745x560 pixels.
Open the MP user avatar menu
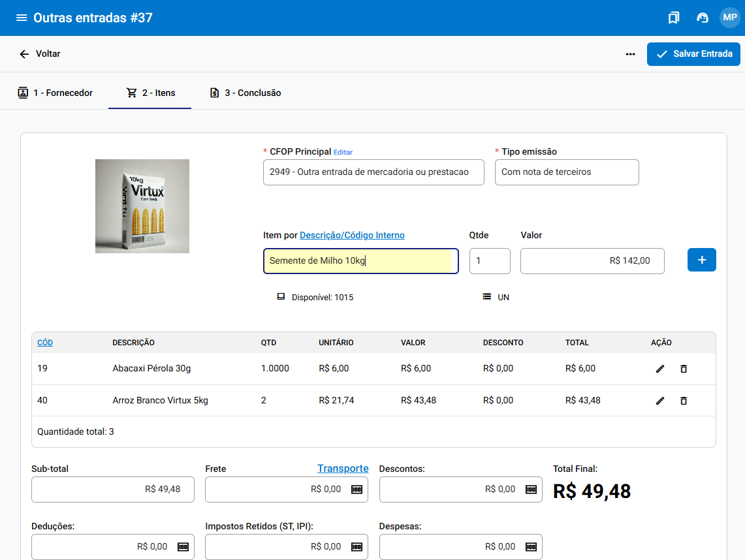click(729, 18)
